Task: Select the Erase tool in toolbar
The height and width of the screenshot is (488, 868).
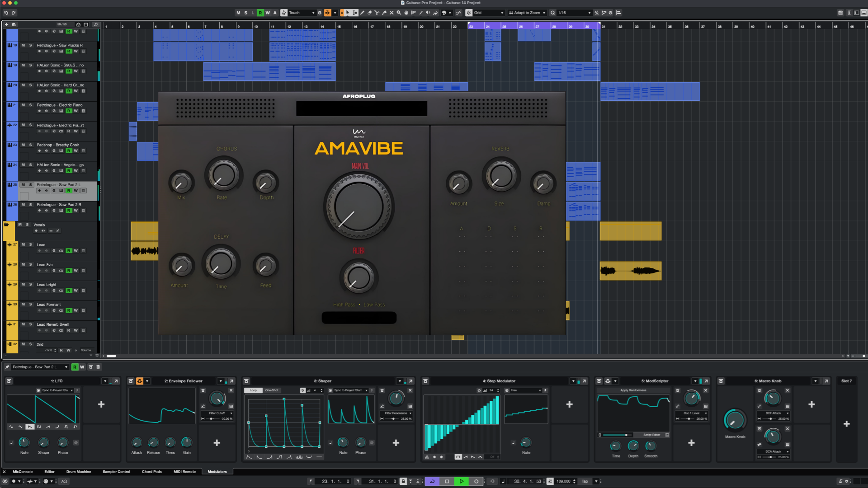Action: pos(369,13)
